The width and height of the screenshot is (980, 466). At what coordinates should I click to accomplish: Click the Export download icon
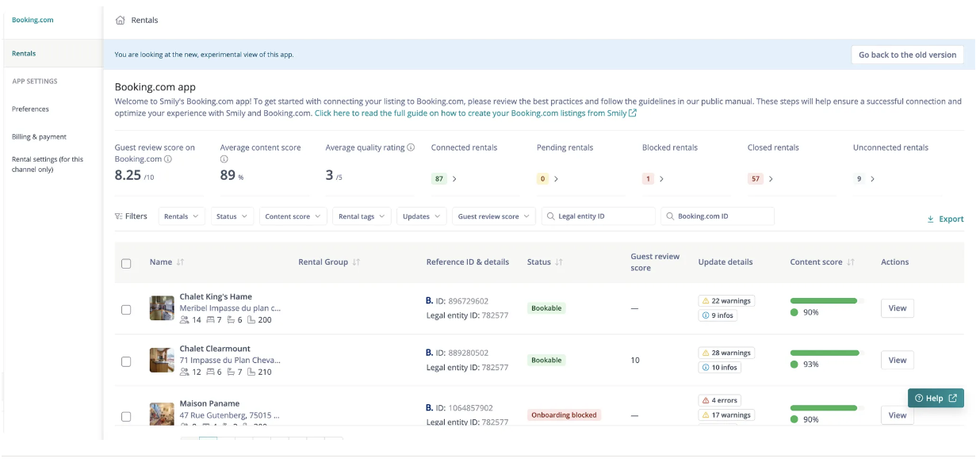[931, 220]
